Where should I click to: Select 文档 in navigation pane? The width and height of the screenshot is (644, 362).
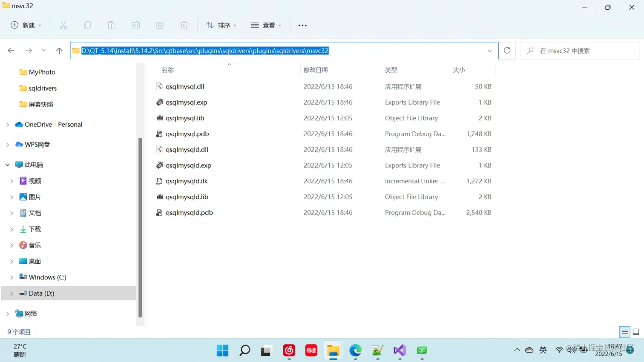30,213
